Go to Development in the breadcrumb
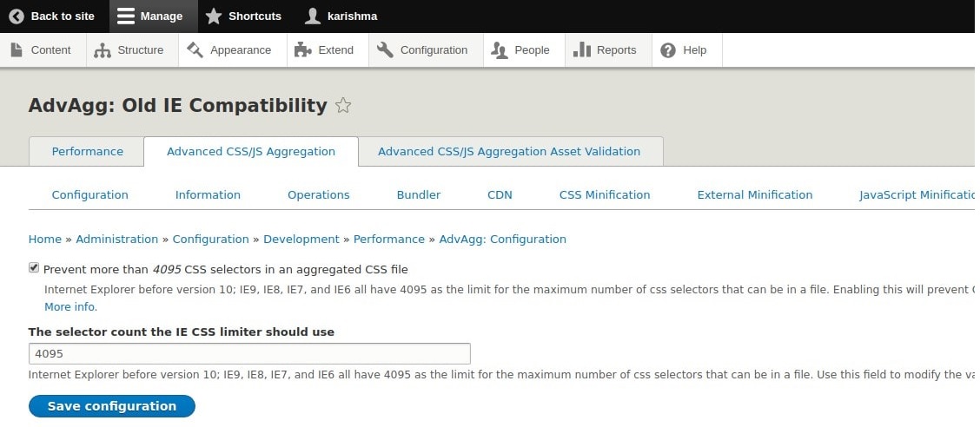Viewport: 980px width, 427px height. pyautogui.click(x=301, y=239)
